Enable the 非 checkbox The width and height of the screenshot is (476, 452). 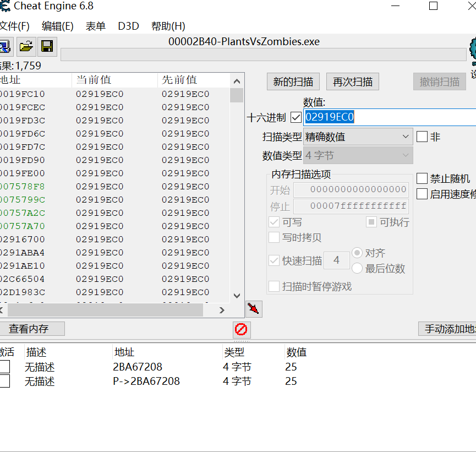coord(422,137)
